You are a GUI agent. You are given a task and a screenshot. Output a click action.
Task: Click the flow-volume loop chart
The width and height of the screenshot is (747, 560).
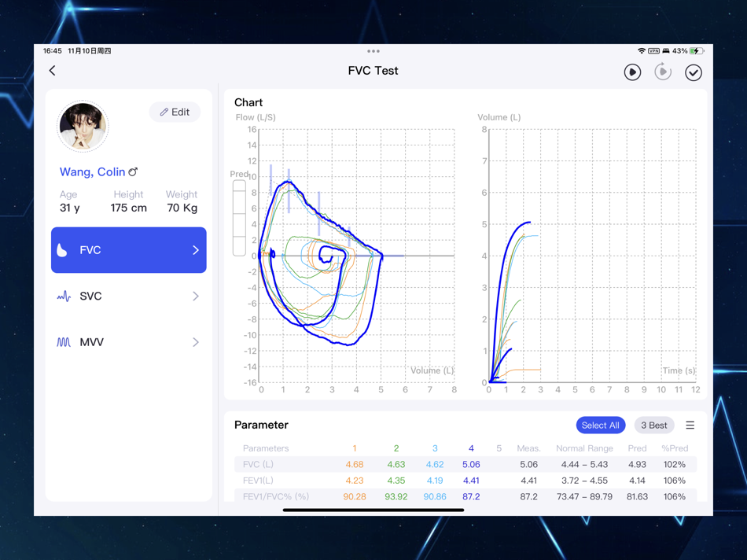[x=356, y=256]
